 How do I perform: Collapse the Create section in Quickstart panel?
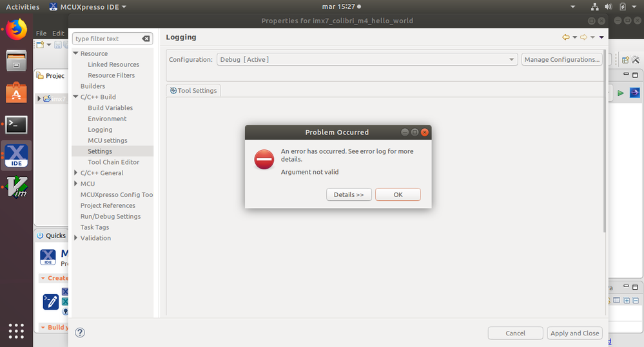coord(43,278)
